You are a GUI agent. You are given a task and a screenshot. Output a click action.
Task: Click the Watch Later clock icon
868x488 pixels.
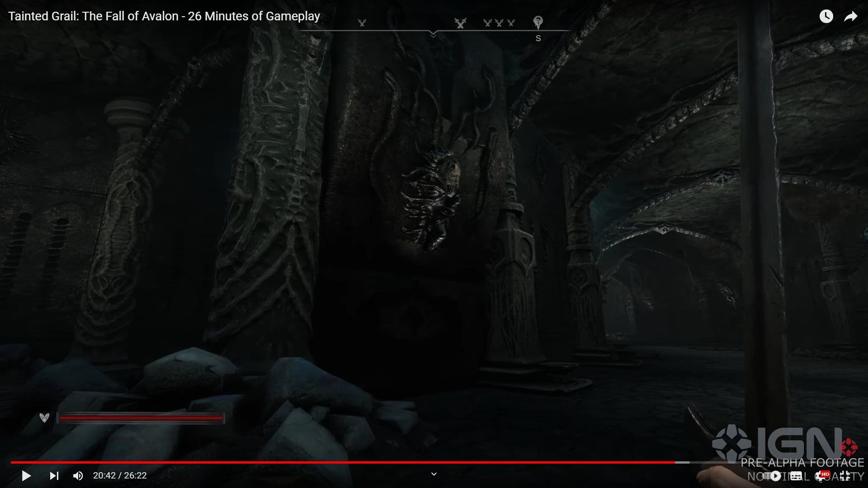[x=826, y=17]
